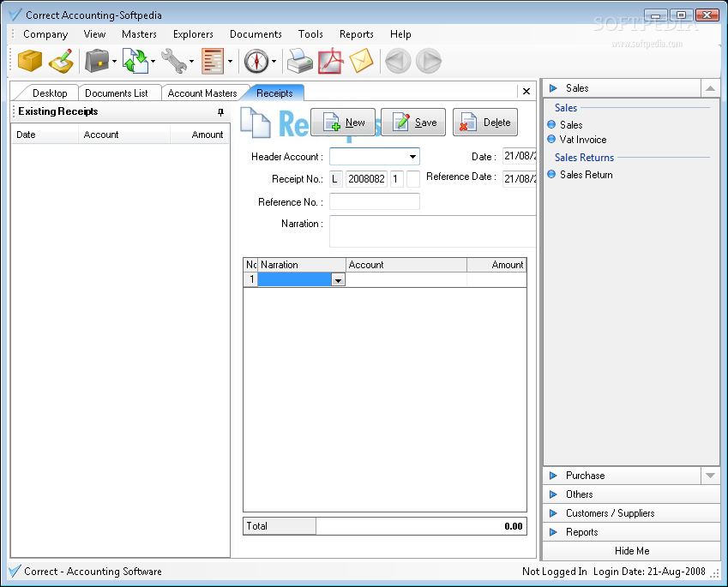Viewport: 728px width, 587px height.
Task: Click the Receipt No. 2008082 field
Action: tap(366, 178)
